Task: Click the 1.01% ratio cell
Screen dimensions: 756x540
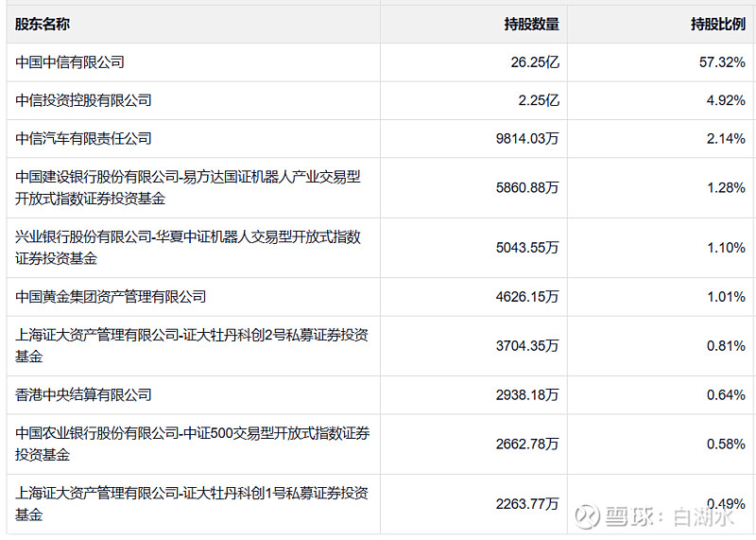Action: [x=726, y=296]
